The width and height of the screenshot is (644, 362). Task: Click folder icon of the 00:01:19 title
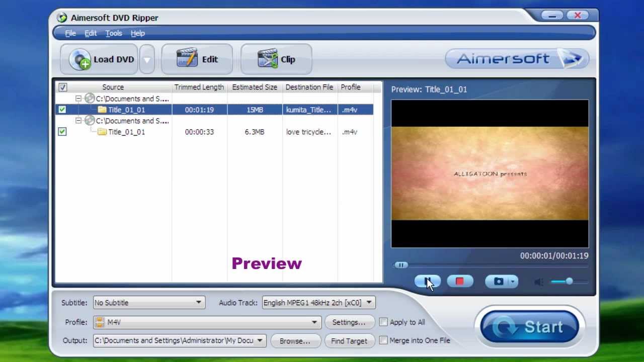(x=102, y=110)
